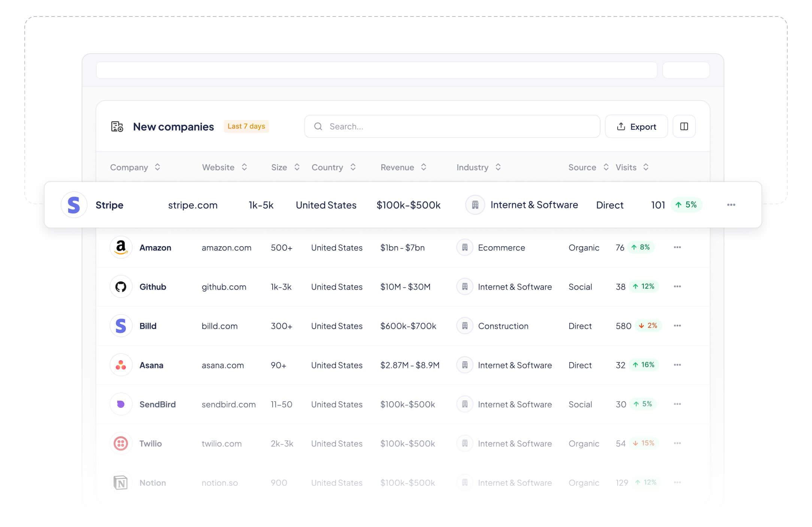
Task: Click the New companies list icon
Action: (x=117, y=127)
